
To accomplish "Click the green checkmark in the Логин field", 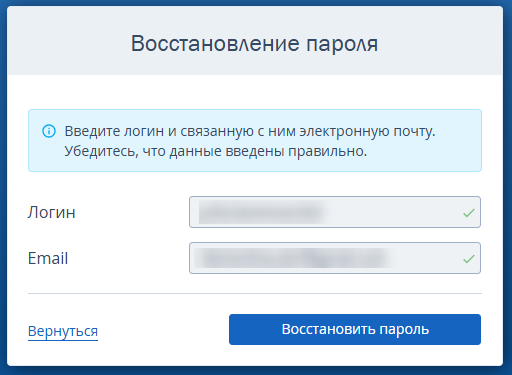I will 469,213.
